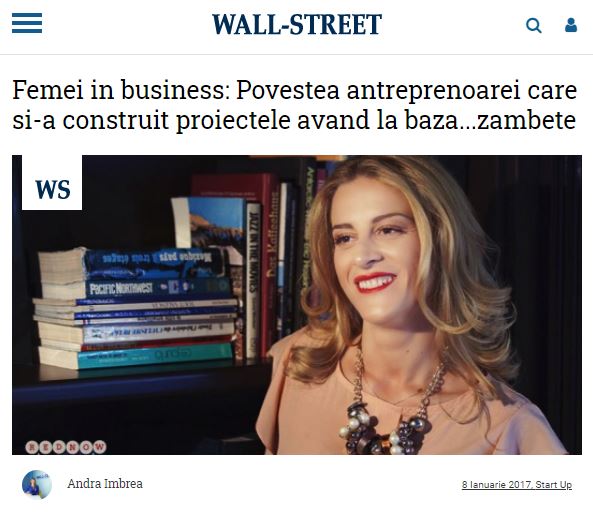
Task: Open the Start Up category link
Action: (x=554, y=485)
